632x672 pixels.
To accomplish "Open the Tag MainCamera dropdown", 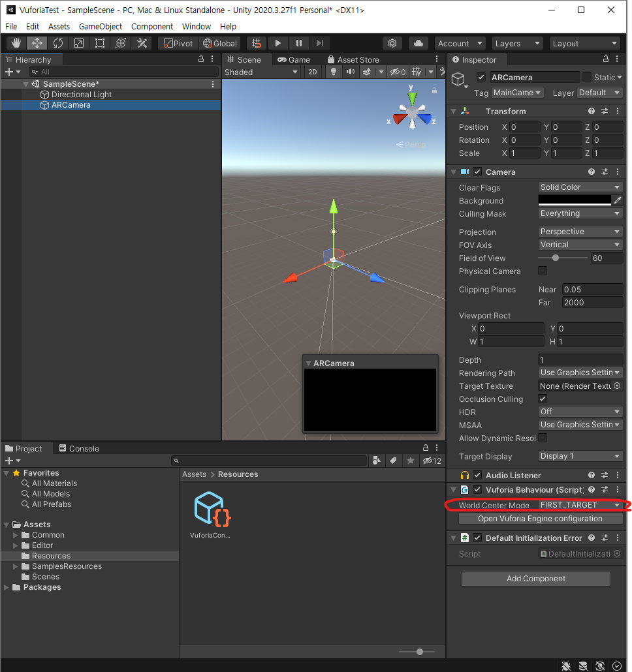I will point(517,93).
